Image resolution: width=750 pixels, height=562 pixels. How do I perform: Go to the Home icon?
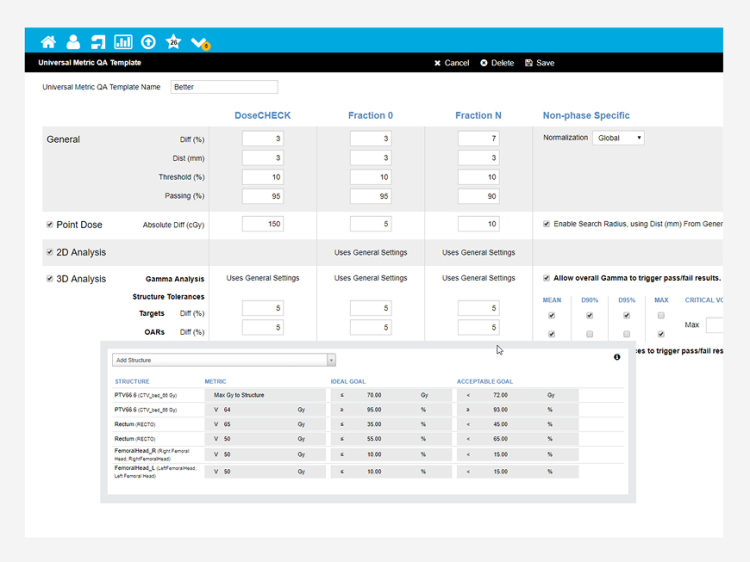[48, 42]
